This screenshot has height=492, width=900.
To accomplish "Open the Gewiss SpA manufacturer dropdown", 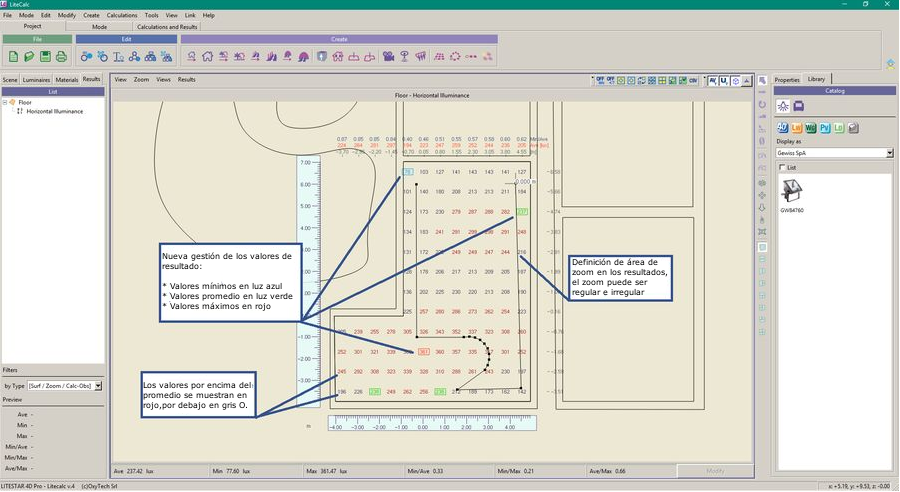I will (x=889, y=153).
